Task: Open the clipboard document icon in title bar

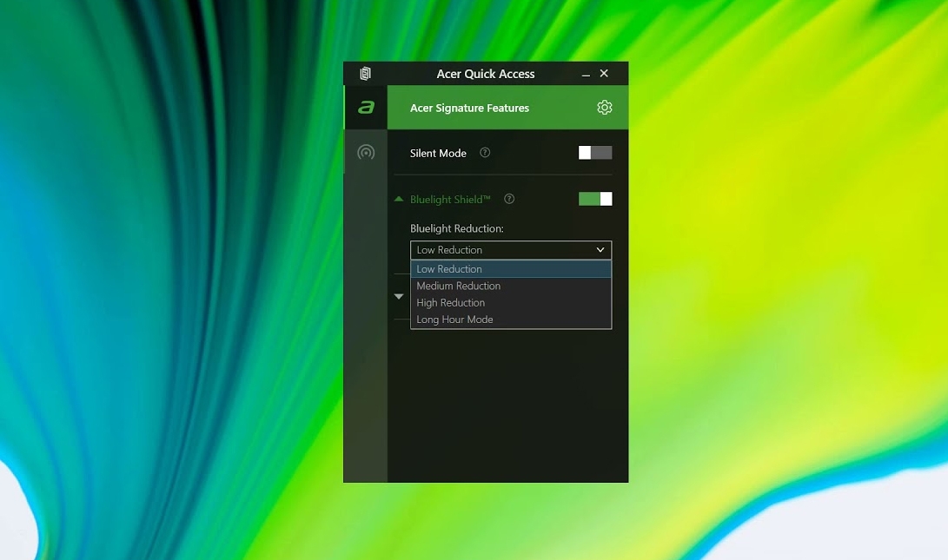Action: pyautogui.click(x=365, y=74)
